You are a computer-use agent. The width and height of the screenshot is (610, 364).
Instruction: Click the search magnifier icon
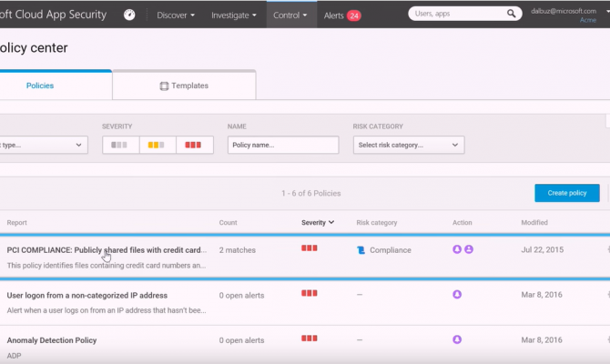(x=511, y=14)
